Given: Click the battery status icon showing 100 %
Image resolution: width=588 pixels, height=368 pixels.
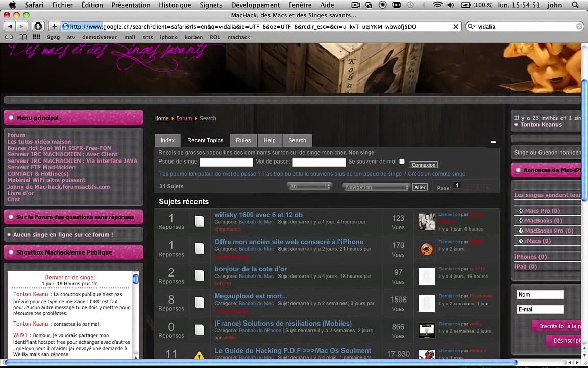Looking at the screenshot, I should 477,5.
